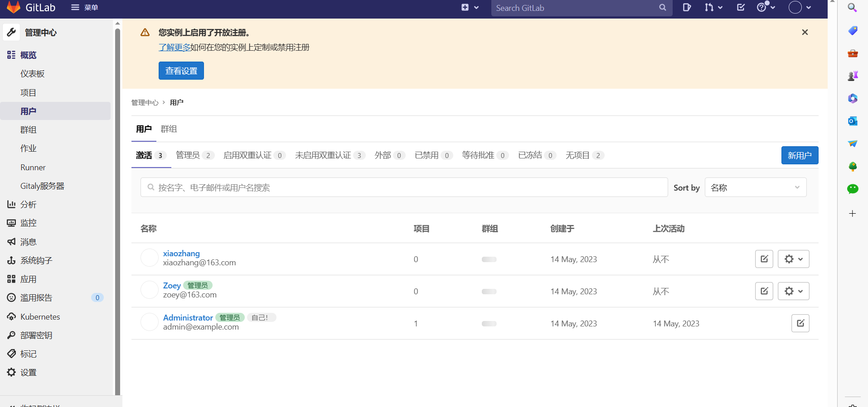Select the 等待批准 filter tab
Screen dimensions: 868x407
pos(485,155)
